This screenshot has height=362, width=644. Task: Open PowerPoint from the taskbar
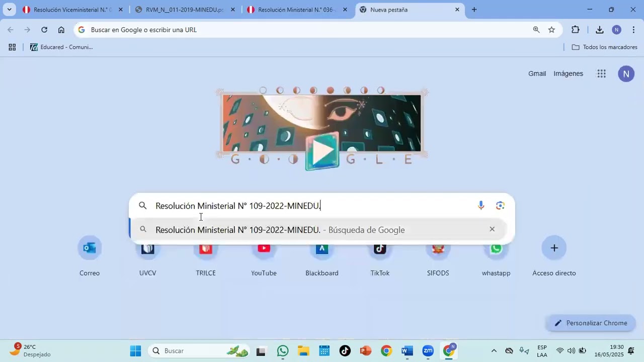click(x=365, y=351)
